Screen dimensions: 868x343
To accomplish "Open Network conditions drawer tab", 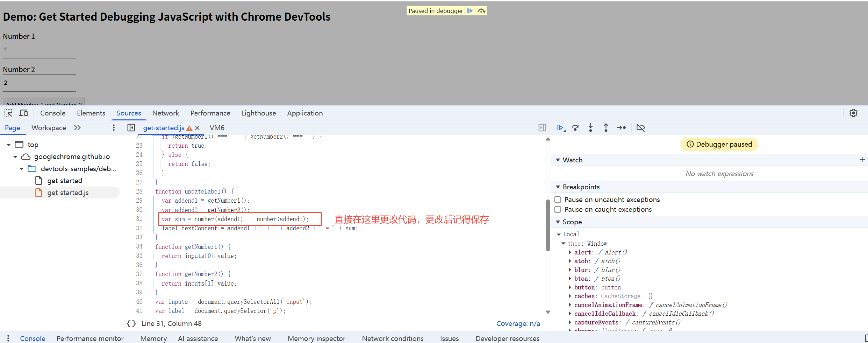I will pos(393,338).
